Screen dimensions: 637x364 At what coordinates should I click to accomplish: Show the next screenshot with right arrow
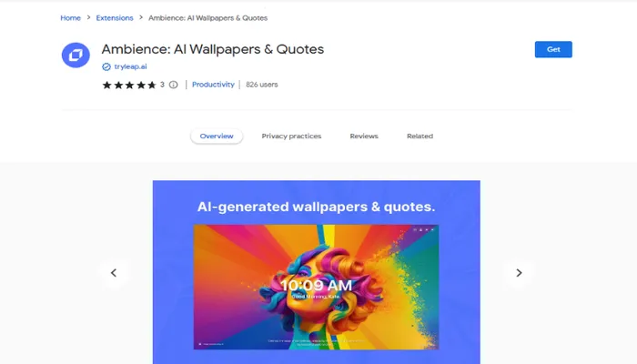519,273
